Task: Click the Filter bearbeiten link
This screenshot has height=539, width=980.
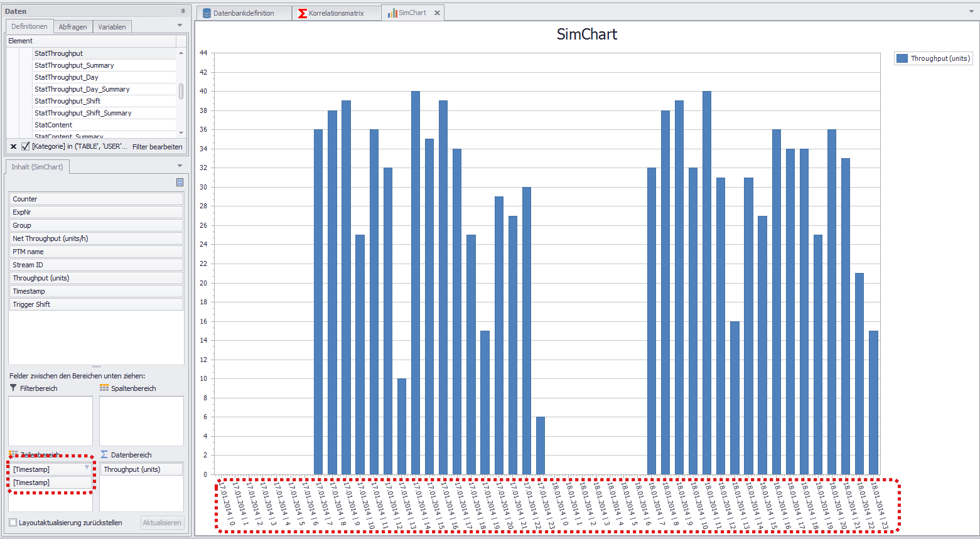Action: point(157,147)
